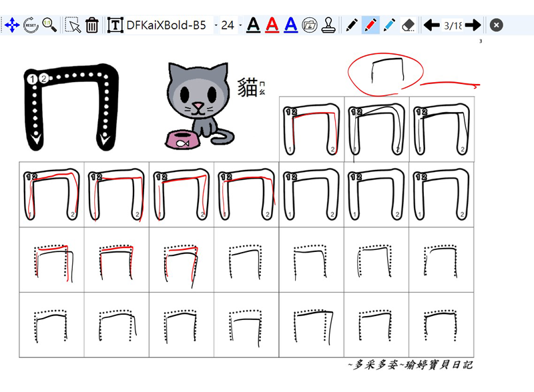Image resolution: width=534 pixels, height=392 pixels.
Task: Go to the previous page
Action: point(432,25)
